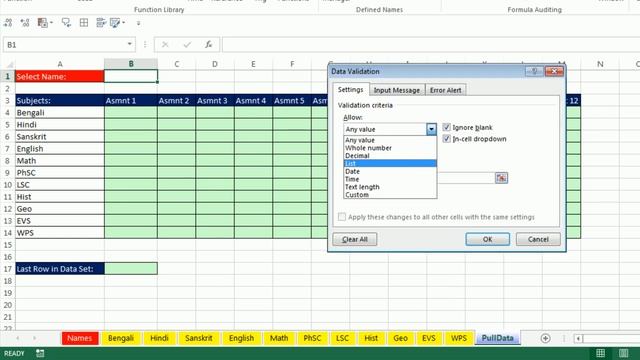
Task: Choose Date from Allow list
Action: tap(390, 171)
